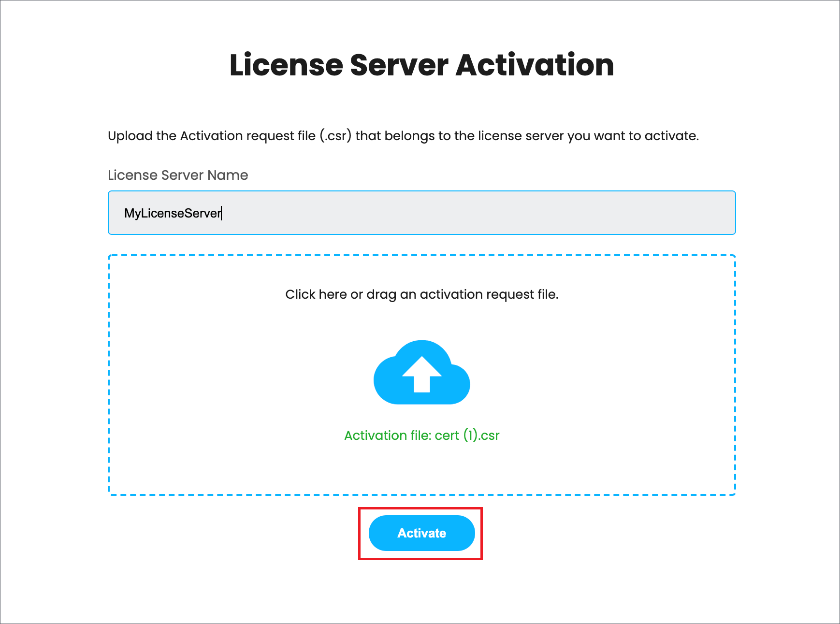
Task: Select the text MyLicenseServer in the input
Action: [172, 213]
